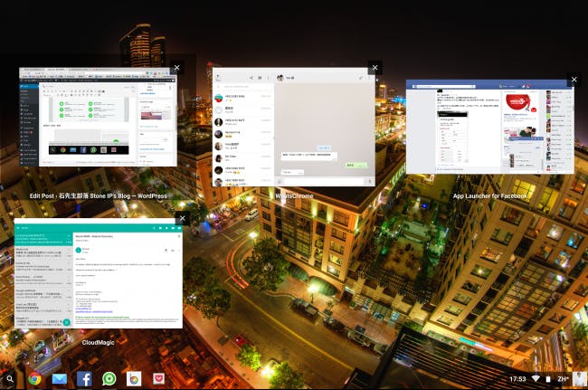Close the WordPress Edit Post window
This screenshot has width=588, height=390.
pyautogui.click(x=176, y=68)
